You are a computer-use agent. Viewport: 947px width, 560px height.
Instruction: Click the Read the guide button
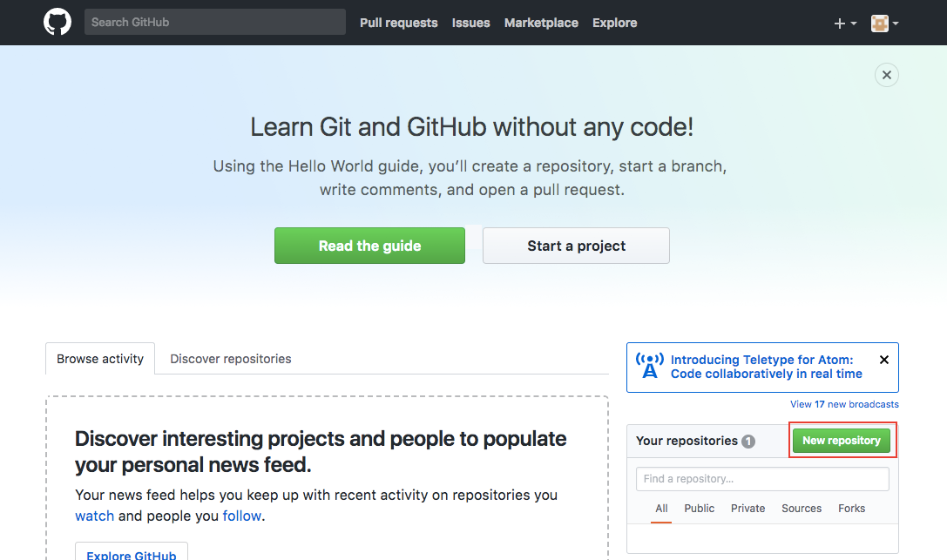pos(369,246)
